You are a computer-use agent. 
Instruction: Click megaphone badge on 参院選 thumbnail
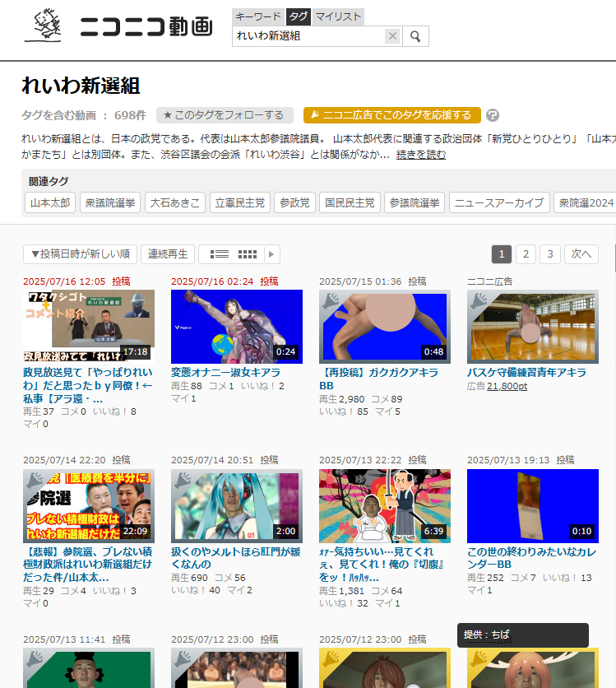pos(35,481)
